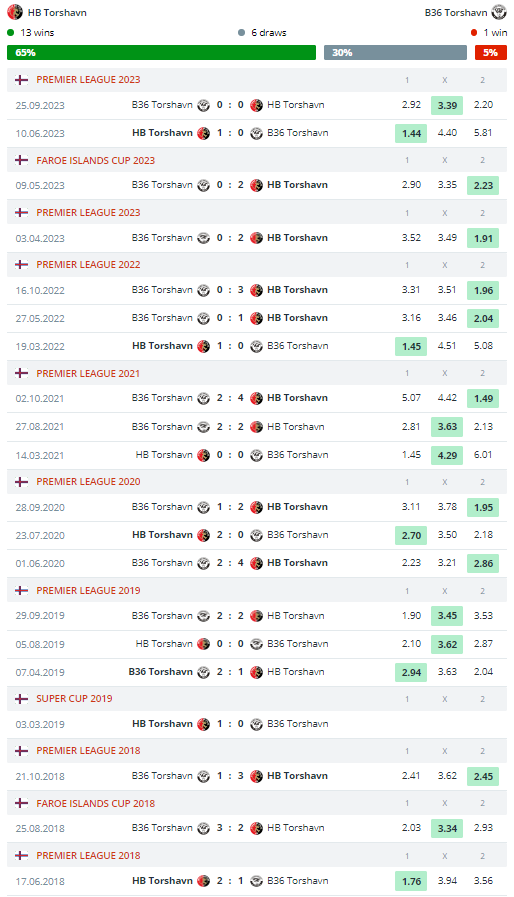Click highlighted odds 1.44 for 10.06.2023 match

pyautogui.click(x=411, y=133)
